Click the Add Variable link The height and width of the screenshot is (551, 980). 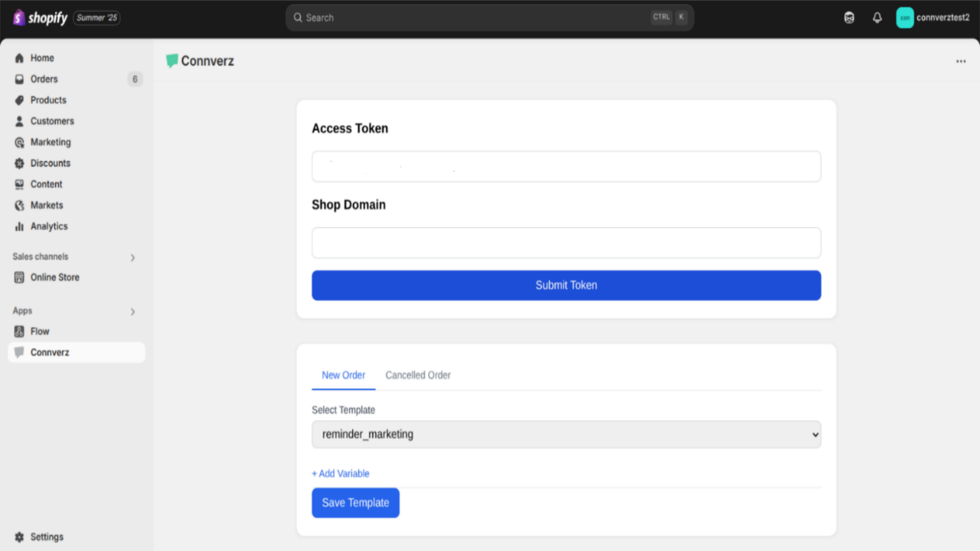pyautogui.click(x=341, y=474)
